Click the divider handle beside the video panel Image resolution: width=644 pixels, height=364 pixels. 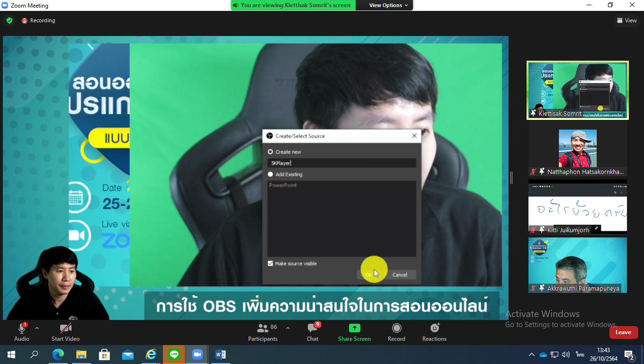(x=511, y=178)
